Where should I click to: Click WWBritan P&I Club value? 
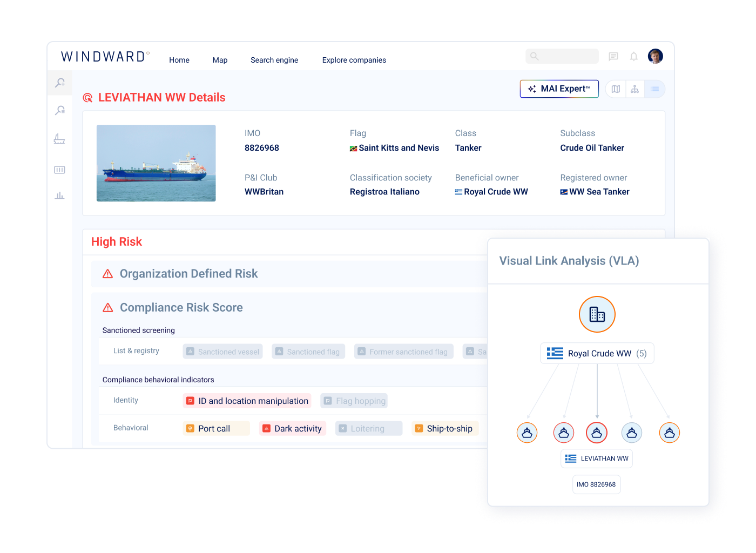[x=264, y=192]
